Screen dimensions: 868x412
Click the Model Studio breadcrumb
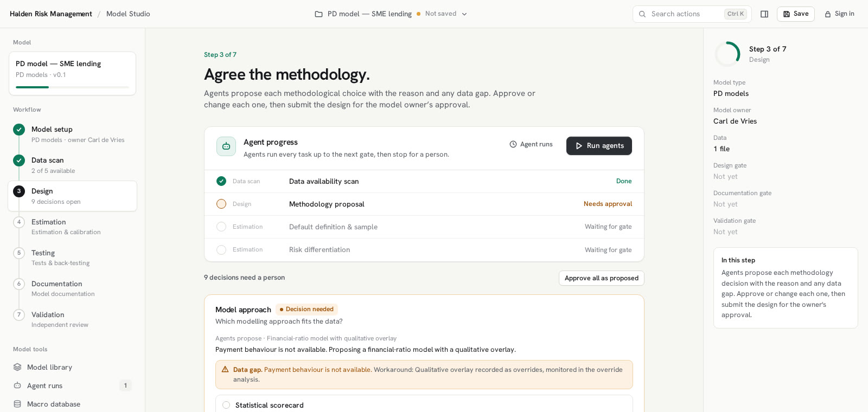pyautogui.click(x=128, y=14)
